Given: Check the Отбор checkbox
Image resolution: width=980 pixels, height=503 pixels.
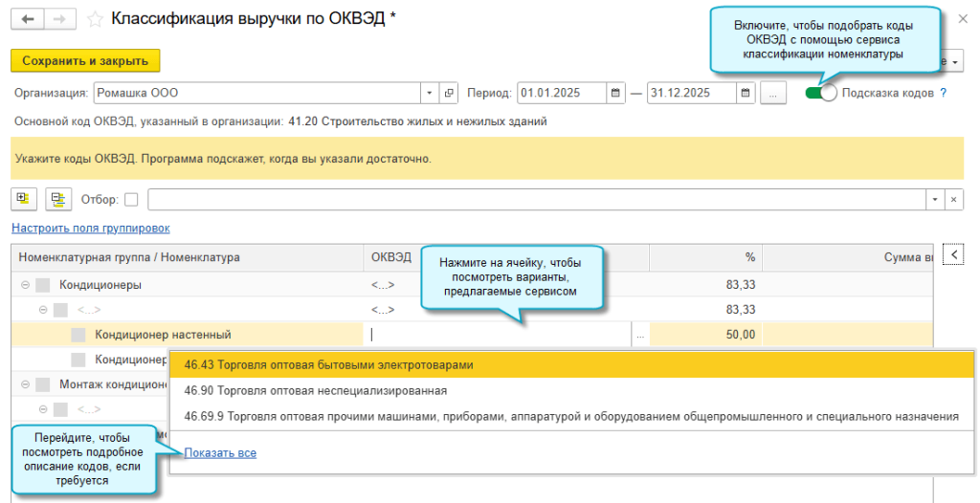Looking at the screenshot, I should pyautogui.click(x=131, y=200).
